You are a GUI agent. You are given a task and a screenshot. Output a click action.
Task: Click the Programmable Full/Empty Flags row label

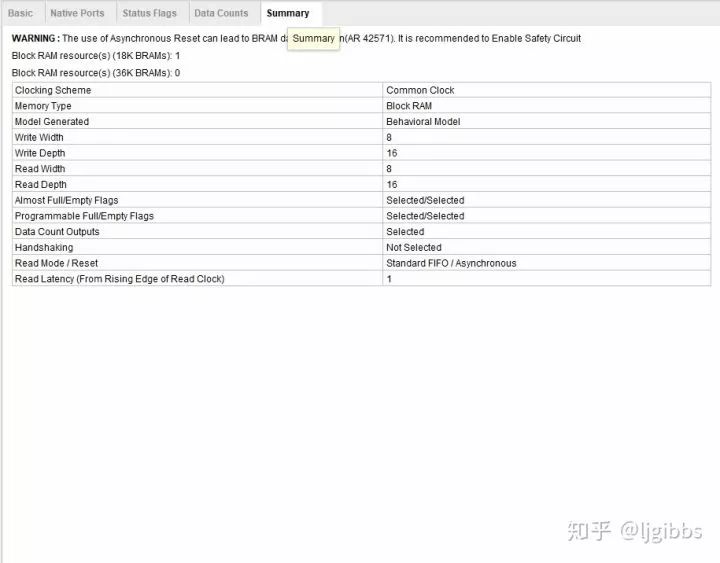click(x=84, y=216)
